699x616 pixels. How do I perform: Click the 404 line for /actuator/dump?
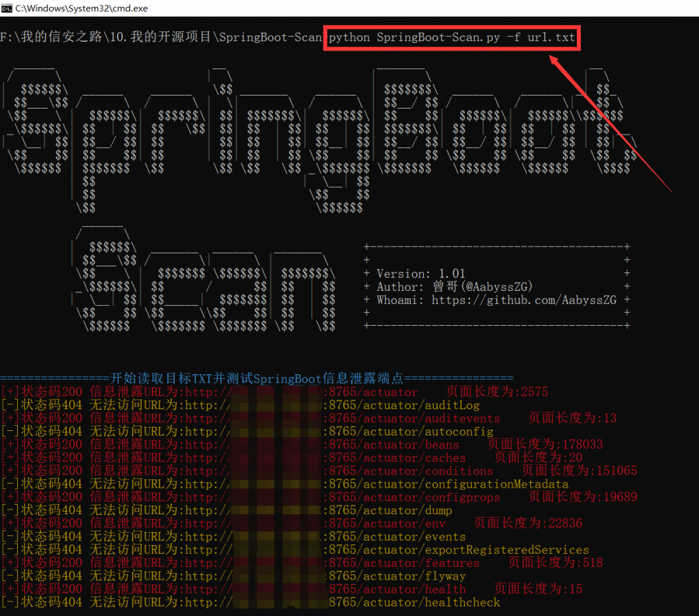226,510
